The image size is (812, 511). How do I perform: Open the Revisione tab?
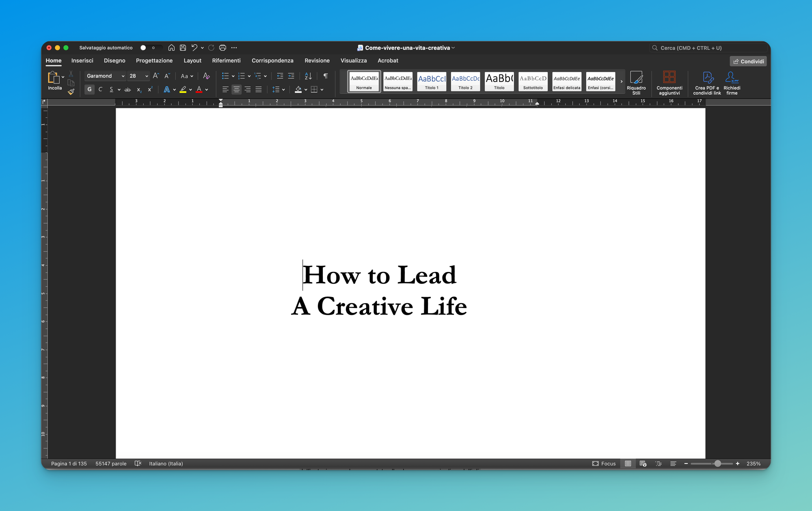coord(317,60)
